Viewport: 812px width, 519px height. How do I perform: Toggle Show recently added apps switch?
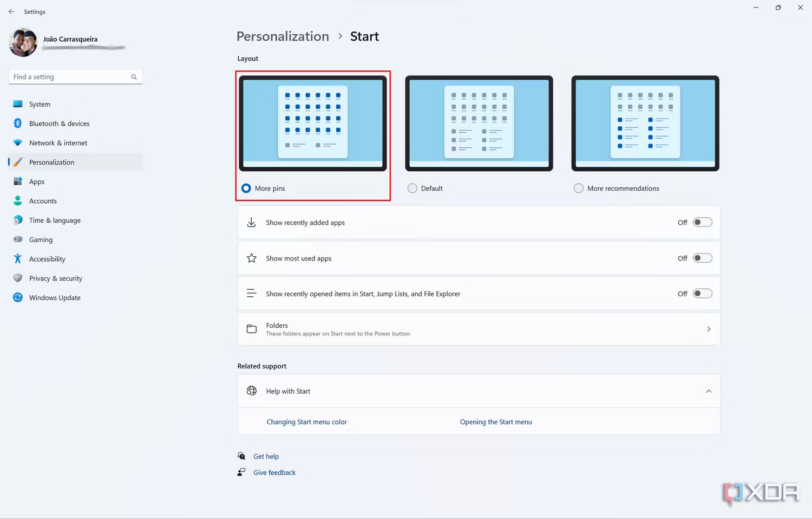(703, 222)
